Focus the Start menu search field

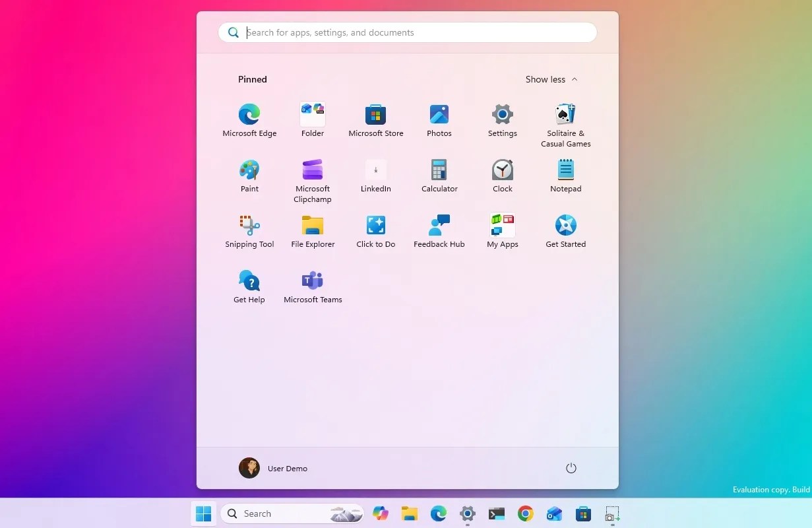click(408, 32)
